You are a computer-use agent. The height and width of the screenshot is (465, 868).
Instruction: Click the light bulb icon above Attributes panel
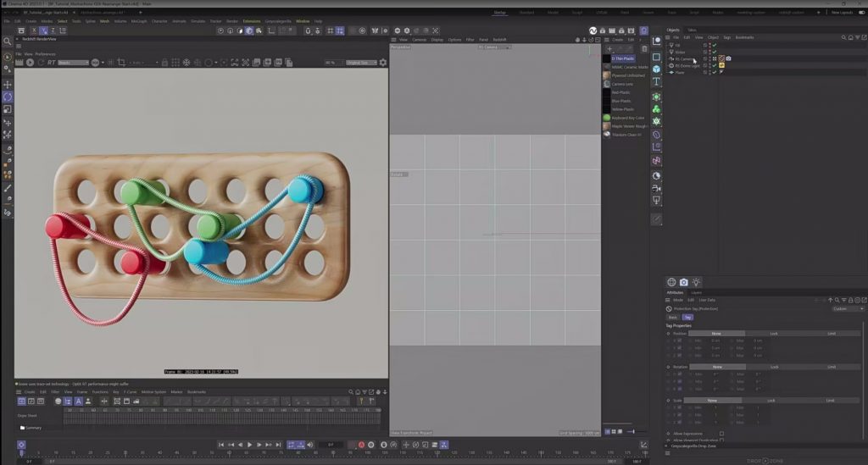point(697,282)
